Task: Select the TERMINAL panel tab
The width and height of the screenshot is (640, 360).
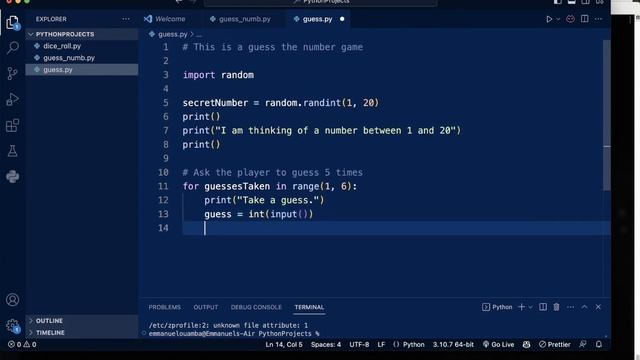Action: pos(309,307)
